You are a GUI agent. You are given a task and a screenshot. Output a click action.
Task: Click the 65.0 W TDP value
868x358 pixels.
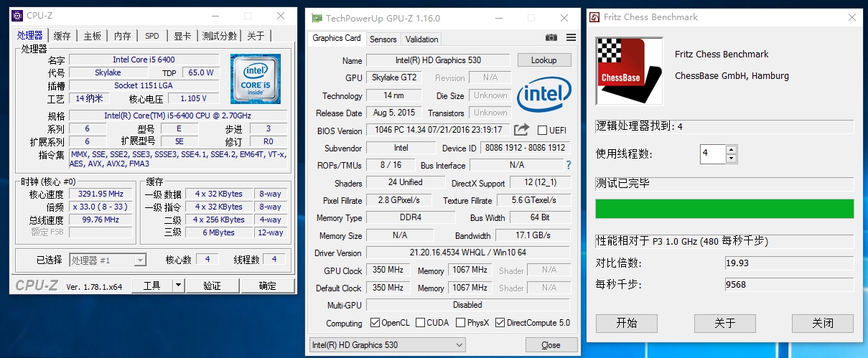coord(200,72)
